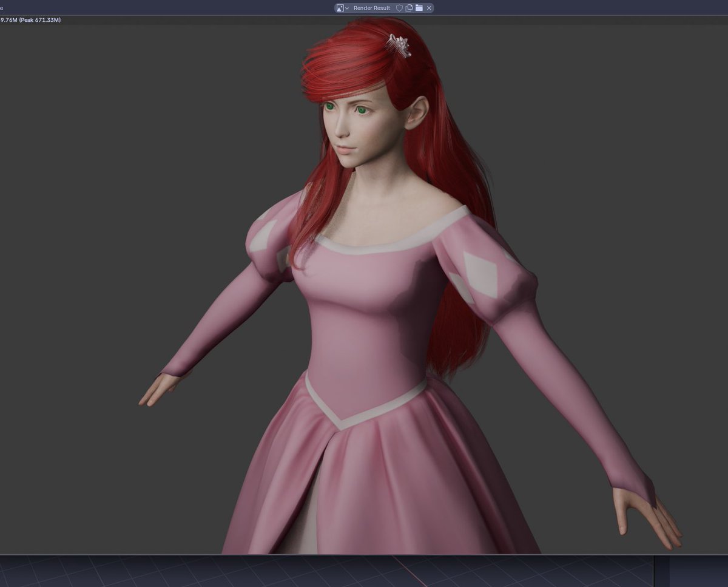
Task: Click the open image folder icon
Action: tap(419, 8)
